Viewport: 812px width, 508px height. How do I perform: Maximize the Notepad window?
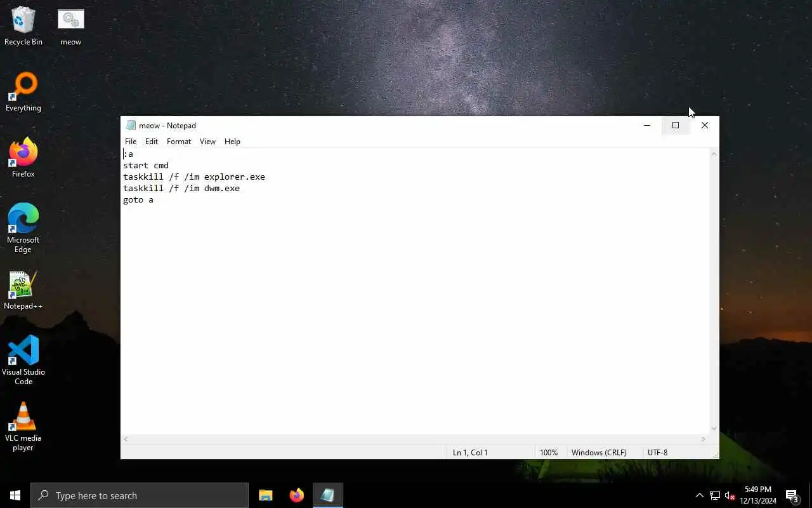pos(676,125)
